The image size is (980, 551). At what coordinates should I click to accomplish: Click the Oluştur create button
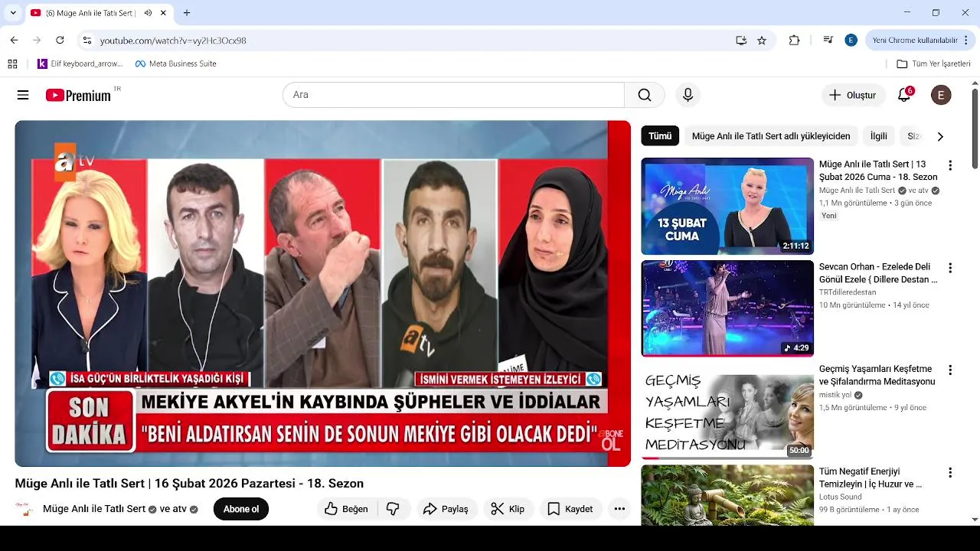854,95
